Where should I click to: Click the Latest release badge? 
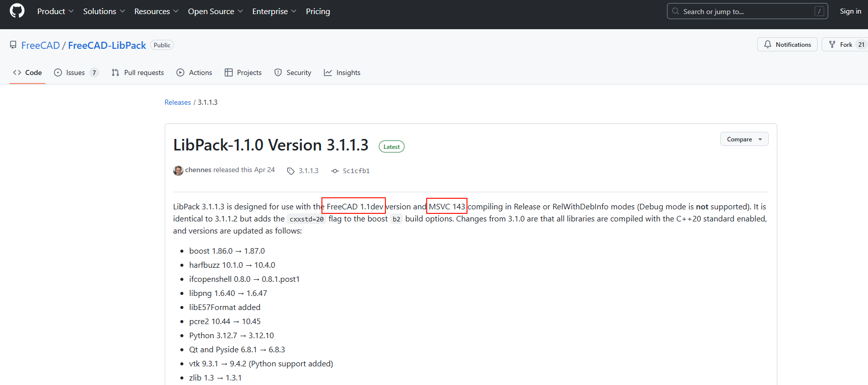pyautogui.click(x=391, y=147)
